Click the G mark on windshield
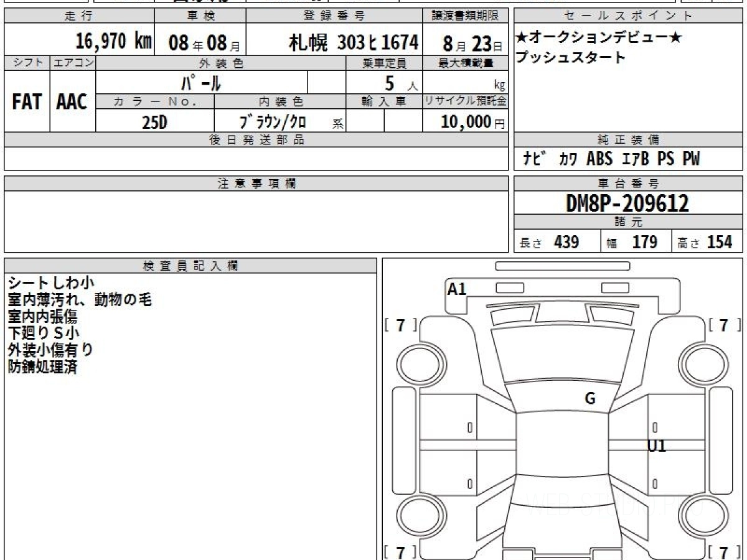Screen dimensions: 747x560 click(x=590, y=399)
